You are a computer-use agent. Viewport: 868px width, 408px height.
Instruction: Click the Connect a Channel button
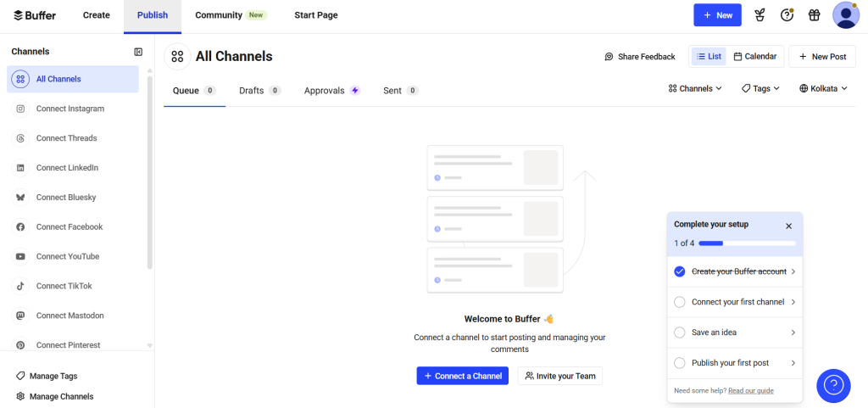tap(462, 376)
